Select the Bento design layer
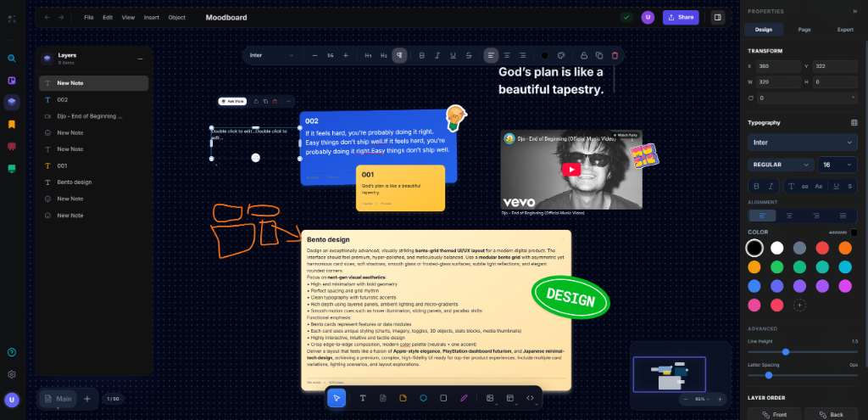Image resolution: width=868 pixels, height=420 pixels. coord(93,182)
